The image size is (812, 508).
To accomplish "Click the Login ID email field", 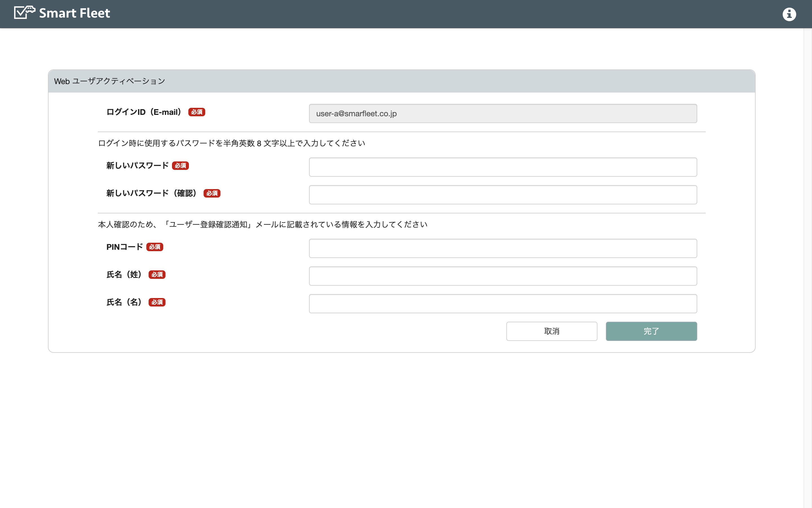I will coord(503,113).
